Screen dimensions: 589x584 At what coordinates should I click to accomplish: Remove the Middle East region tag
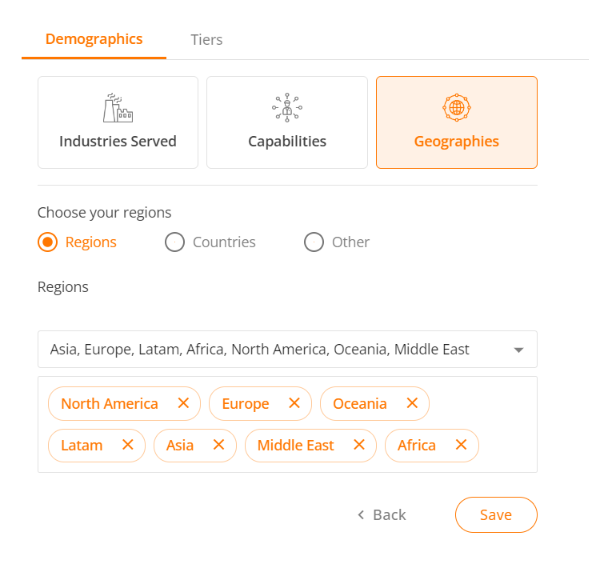(x=359, y=445)
